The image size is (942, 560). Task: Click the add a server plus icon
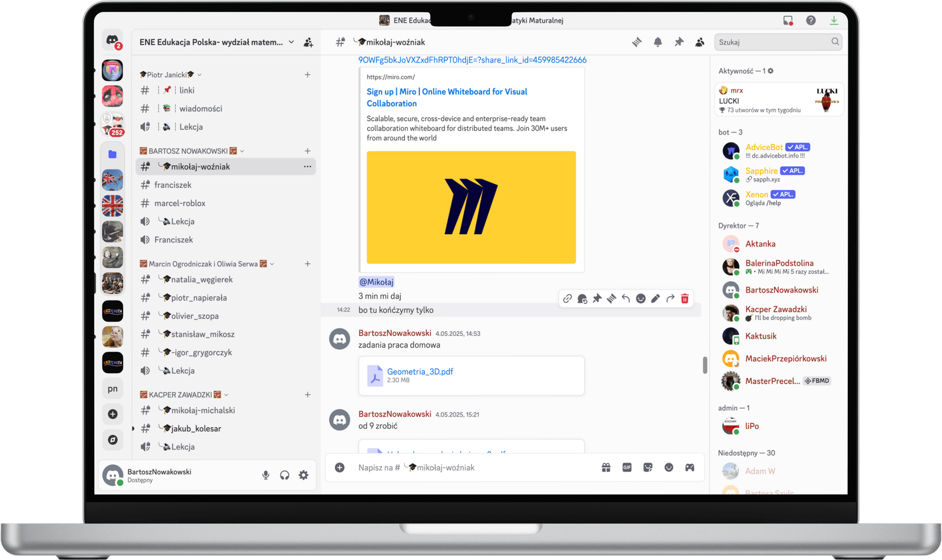(112, 414)
